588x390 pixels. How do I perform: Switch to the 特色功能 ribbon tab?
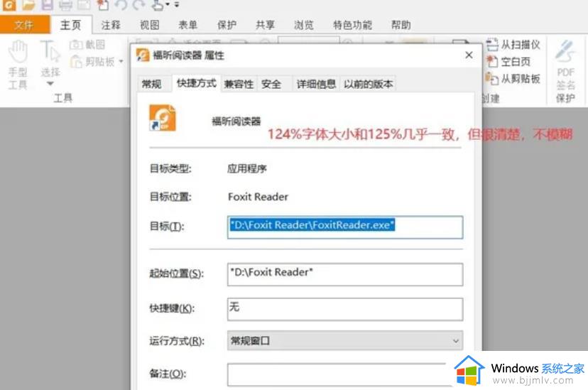click(352, 25)
